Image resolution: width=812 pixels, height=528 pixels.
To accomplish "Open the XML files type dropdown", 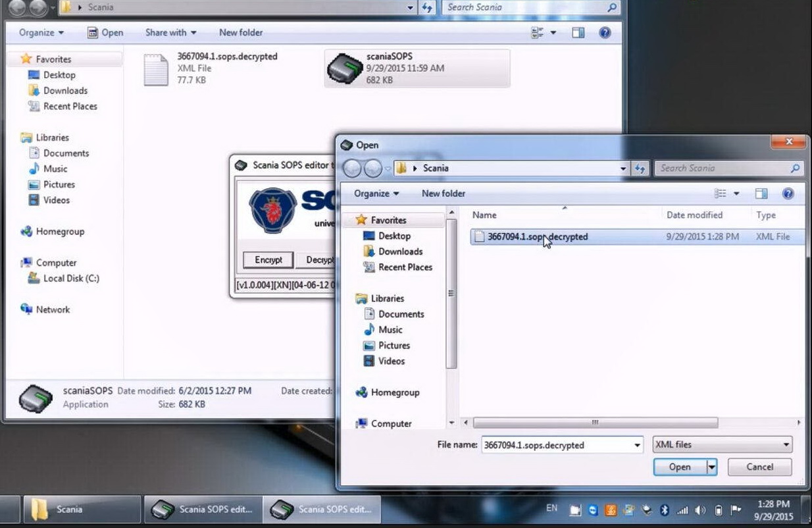I will click(723, 445).
